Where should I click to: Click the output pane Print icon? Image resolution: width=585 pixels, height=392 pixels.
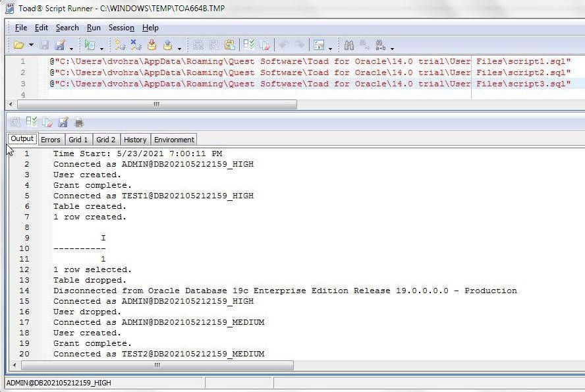[x=78, y=122]
